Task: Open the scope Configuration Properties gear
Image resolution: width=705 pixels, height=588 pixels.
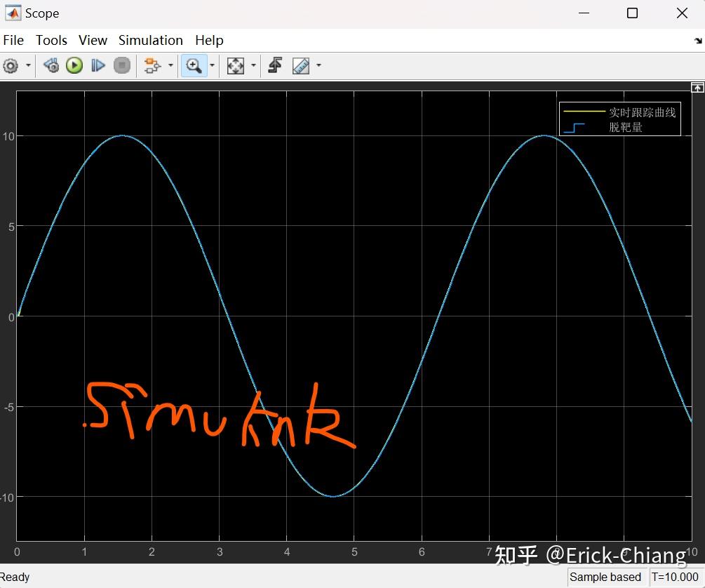Action: point(11,65)
